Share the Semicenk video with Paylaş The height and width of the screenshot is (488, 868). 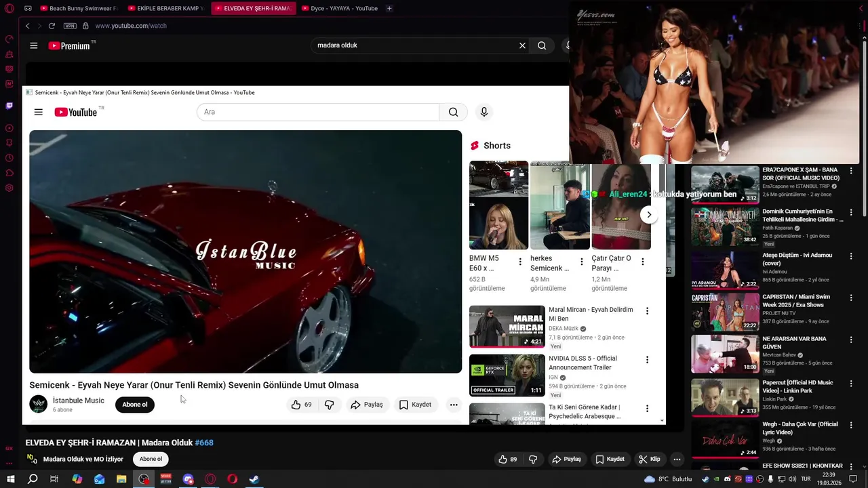tap(367, 405)
